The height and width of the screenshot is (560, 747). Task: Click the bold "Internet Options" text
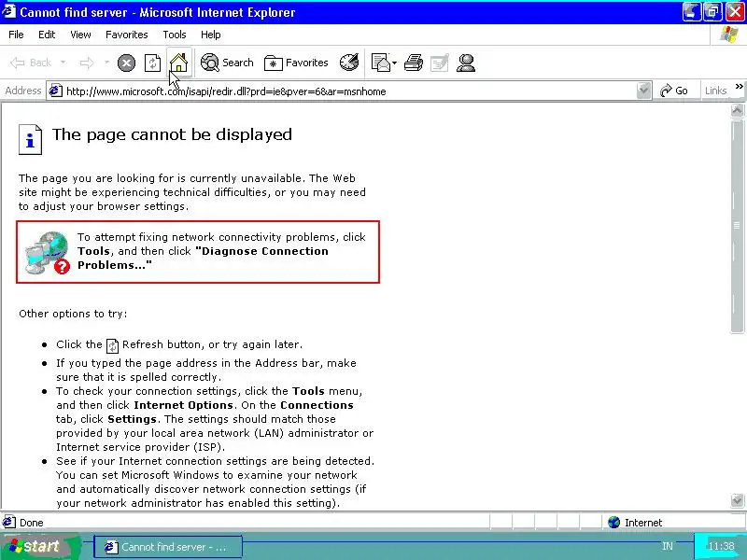point(183,405)
